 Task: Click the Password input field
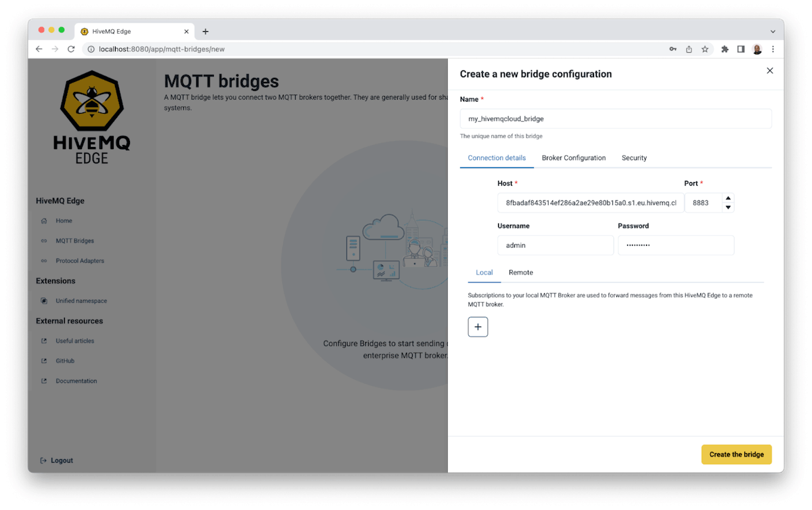tap(676, 245)
